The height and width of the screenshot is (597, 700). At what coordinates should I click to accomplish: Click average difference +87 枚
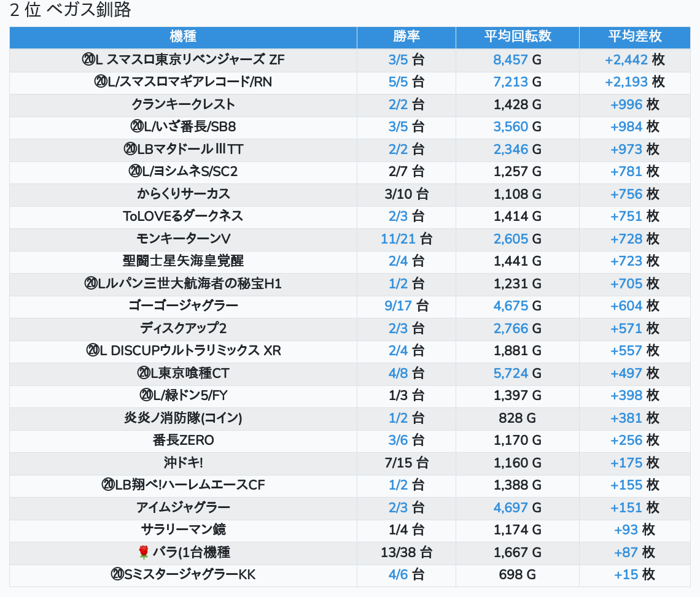pos(635,552)
